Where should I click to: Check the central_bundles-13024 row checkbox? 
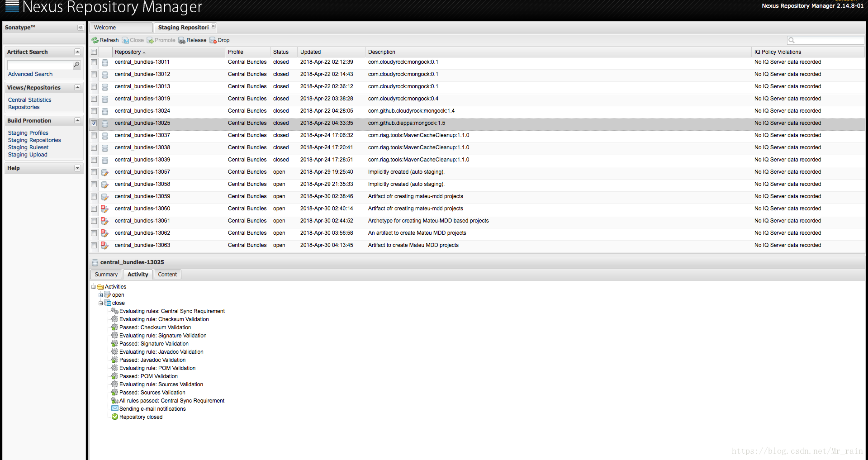point(94,111)
